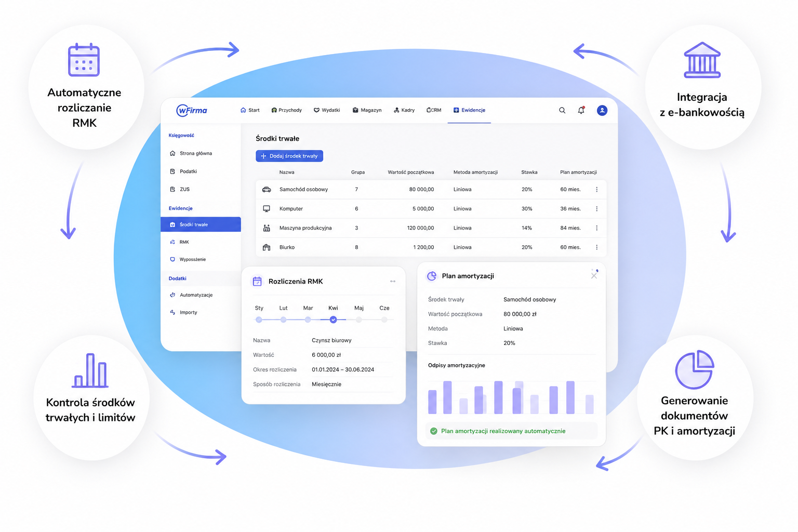Click the Rozliczenia RMK calendar icon
This screenshot has width=798, height=532.
point(257,282)
